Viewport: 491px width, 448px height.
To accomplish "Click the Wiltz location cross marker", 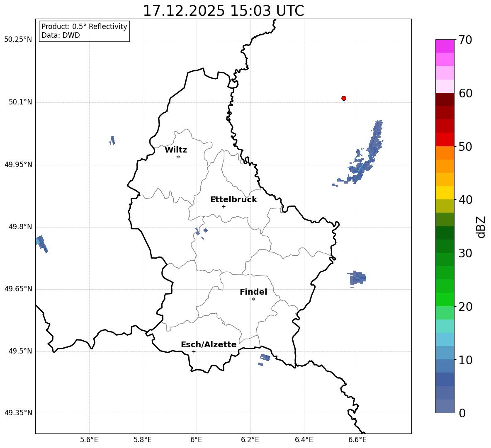I will 178,157.
